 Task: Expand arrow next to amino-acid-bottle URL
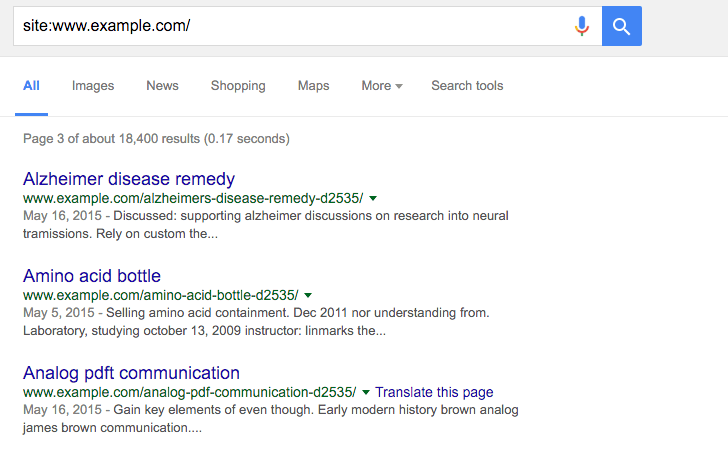(x=308, y=296)
